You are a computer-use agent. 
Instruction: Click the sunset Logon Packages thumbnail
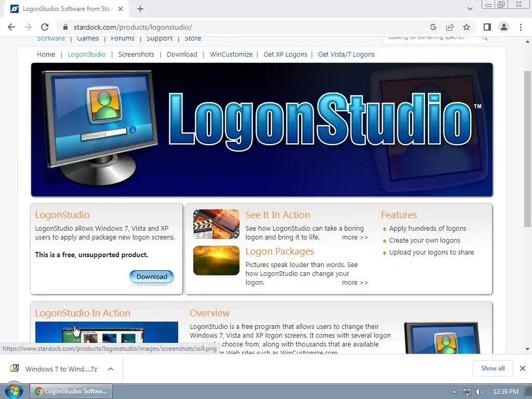tap(216, 260)
